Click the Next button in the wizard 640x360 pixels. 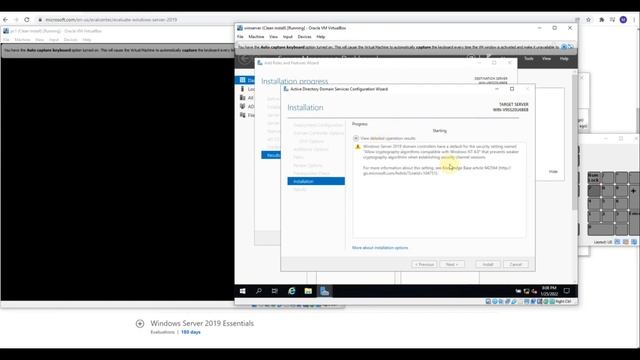452,264
